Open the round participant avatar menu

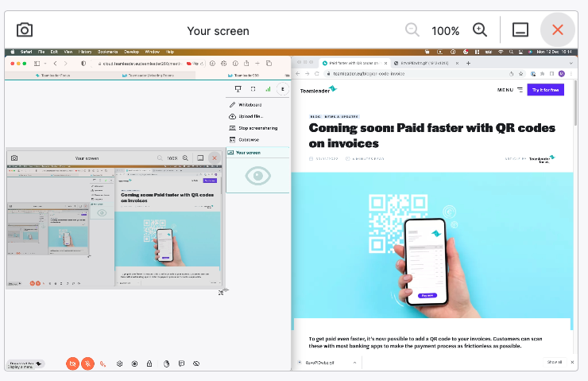282,89
